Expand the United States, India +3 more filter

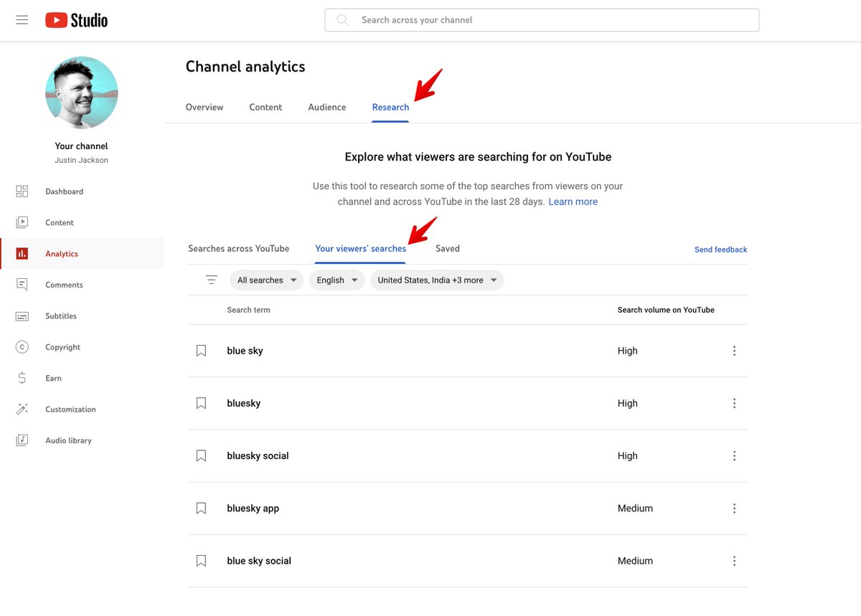tap(437, 280)
